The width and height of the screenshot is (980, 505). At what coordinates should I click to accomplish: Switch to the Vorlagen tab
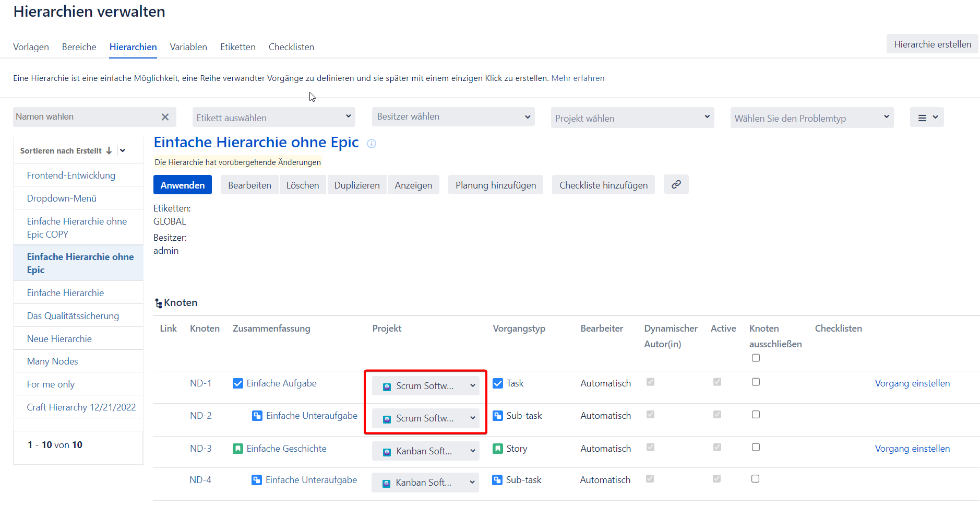pyautogui.click(x=31, y=47)
